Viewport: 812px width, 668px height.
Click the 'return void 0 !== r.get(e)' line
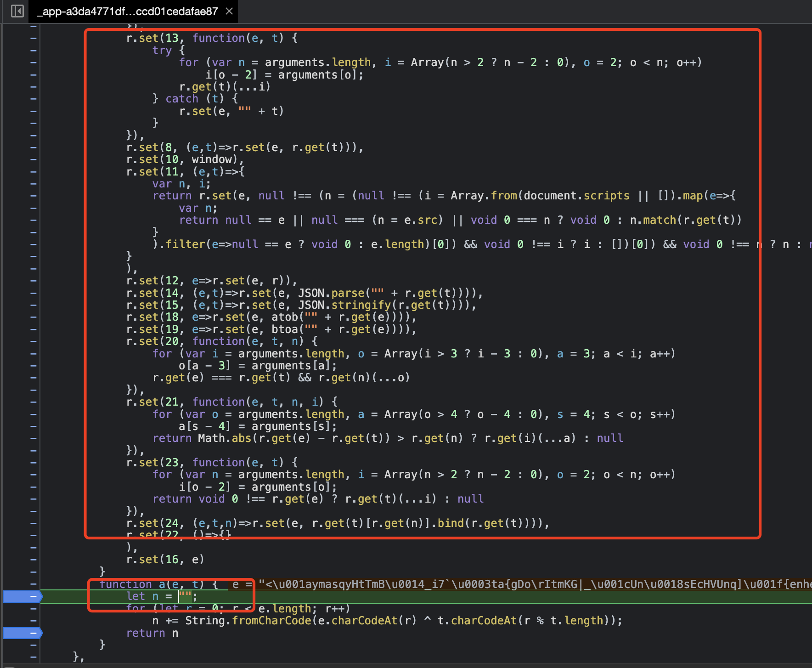tap(318, 499)
